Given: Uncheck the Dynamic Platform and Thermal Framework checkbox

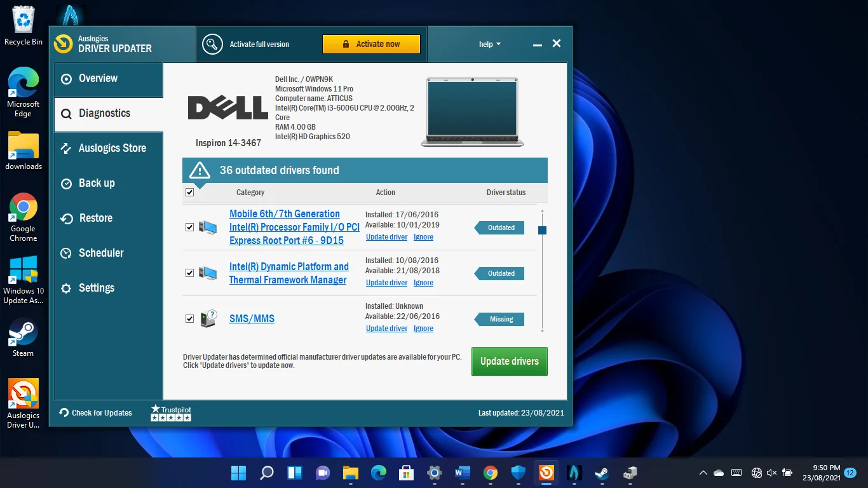Looking at the screenshot, I should (x=189, y=273).
